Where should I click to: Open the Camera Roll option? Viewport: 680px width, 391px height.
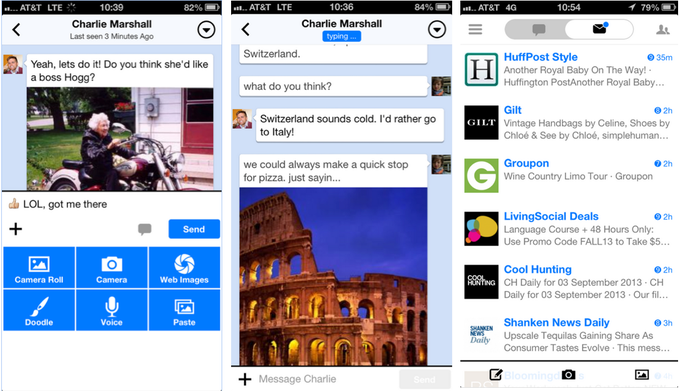(x=39, y=267)
